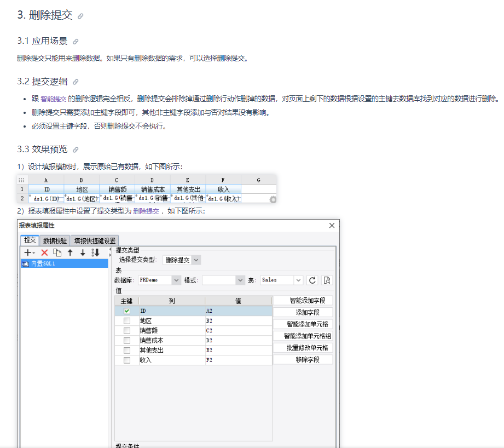Switch to the 数据校验 tab
This screenshot has width=504, height=448.
click(55, 240)
